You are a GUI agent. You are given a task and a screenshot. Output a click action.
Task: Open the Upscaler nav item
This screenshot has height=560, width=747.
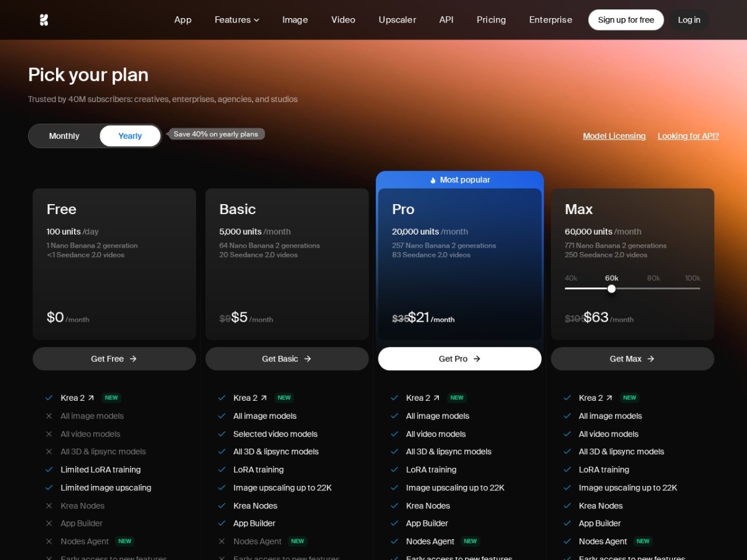tap(397, 20)
